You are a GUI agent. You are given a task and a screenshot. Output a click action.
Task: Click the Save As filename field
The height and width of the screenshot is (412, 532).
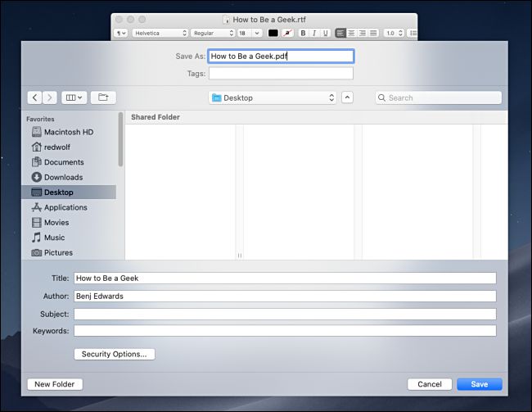click(281, 56)
